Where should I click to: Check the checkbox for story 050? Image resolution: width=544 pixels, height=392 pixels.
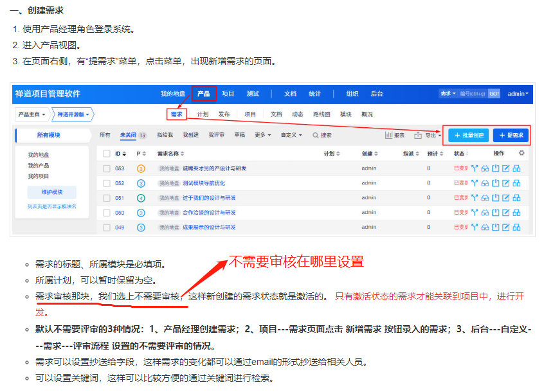pyautogui.click(x=107, y=213)
